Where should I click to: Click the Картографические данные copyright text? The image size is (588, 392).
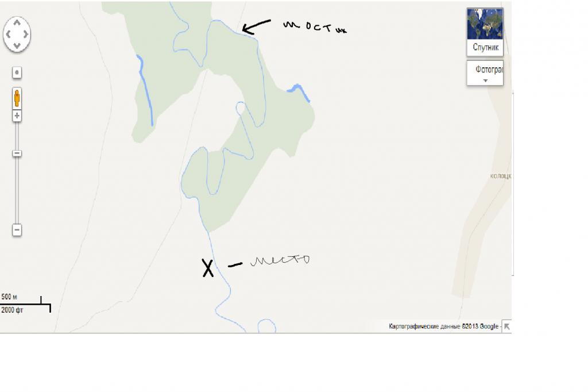[x=444, y=326]
